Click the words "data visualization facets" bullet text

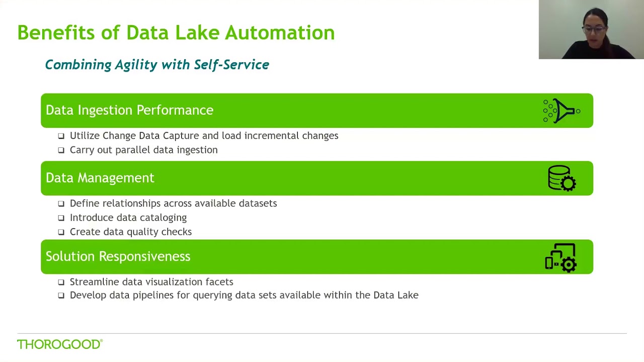(171, 282)
